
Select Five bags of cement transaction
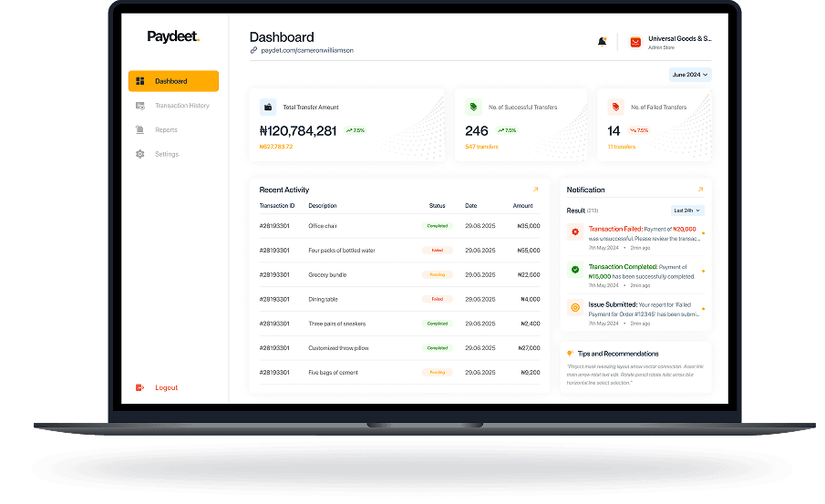(x=400, y=373)
